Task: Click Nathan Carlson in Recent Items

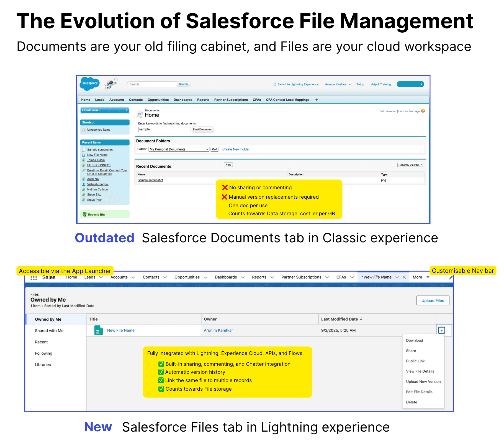Action: point(97,190)
